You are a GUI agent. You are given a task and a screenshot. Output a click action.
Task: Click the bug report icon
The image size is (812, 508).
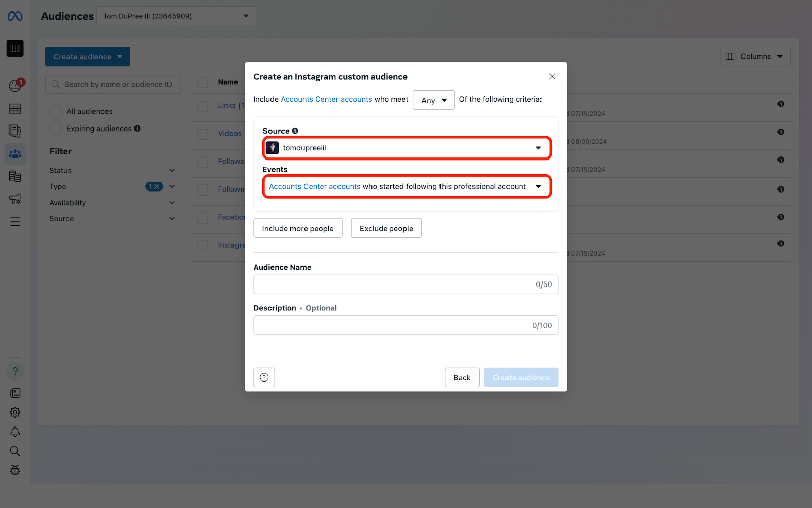(x=15, y=470)
